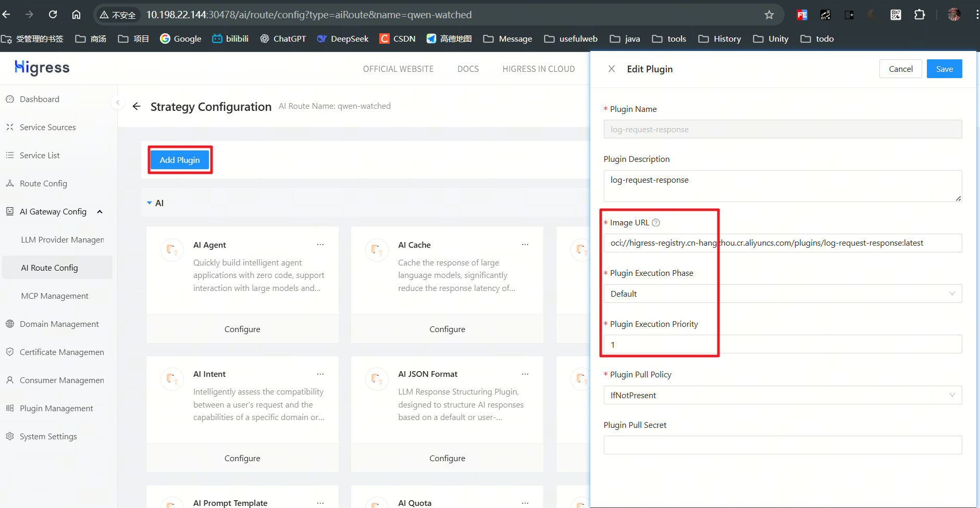The image size is (980, 508).
Task: Open the usefulweb bookmarks folder
Action: click(570, 39)
